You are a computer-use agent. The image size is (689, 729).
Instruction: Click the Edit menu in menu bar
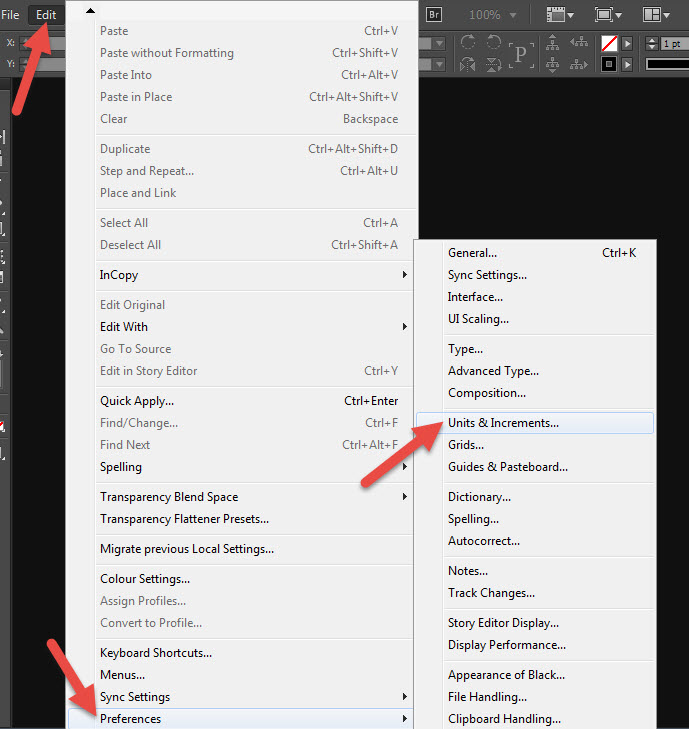pyautogui.click(x=46, y=15)
